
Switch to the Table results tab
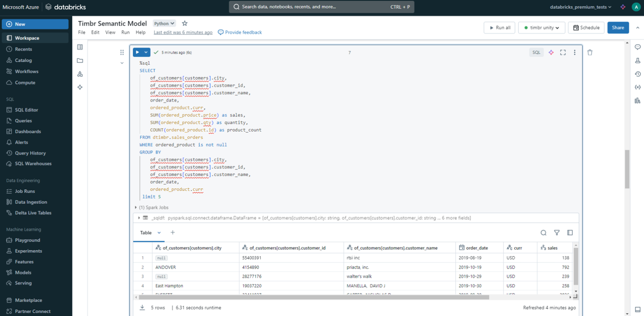(145, 232)
